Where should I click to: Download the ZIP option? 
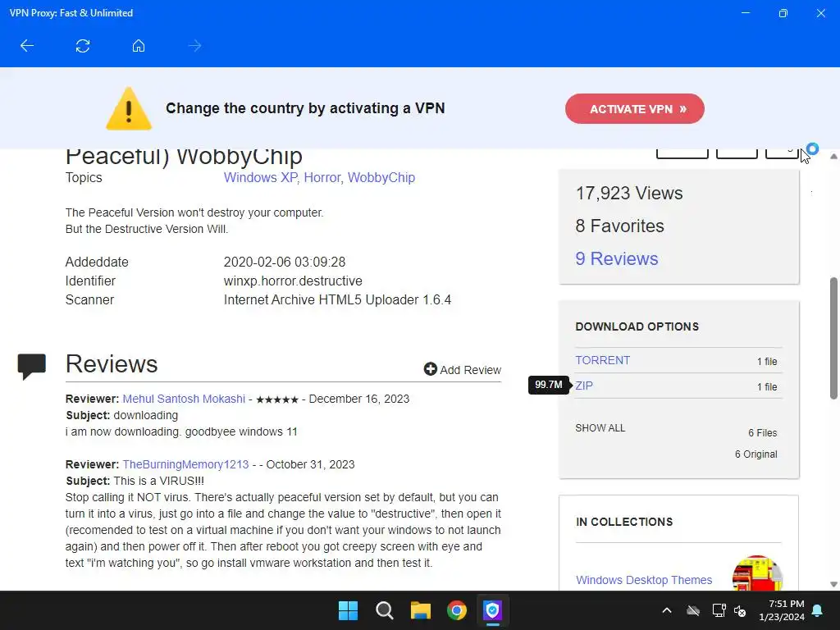584,386
